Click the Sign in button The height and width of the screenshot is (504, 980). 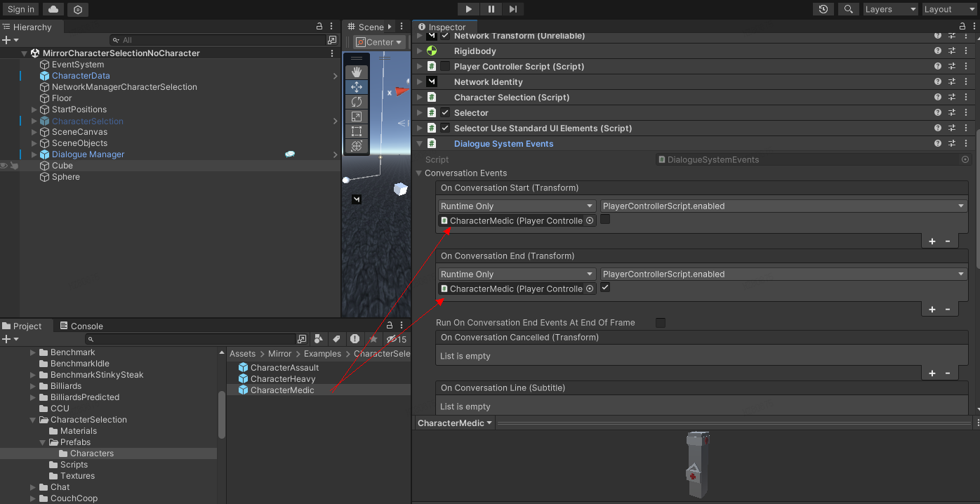(x=21, y=9)
